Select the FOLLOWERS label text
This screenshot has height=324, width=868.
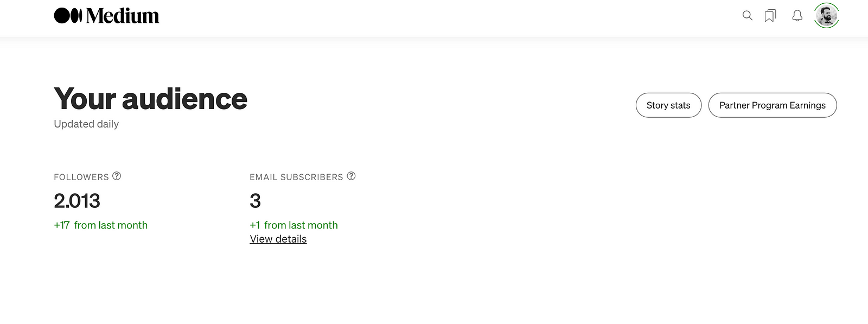click(x=81, y=177)
